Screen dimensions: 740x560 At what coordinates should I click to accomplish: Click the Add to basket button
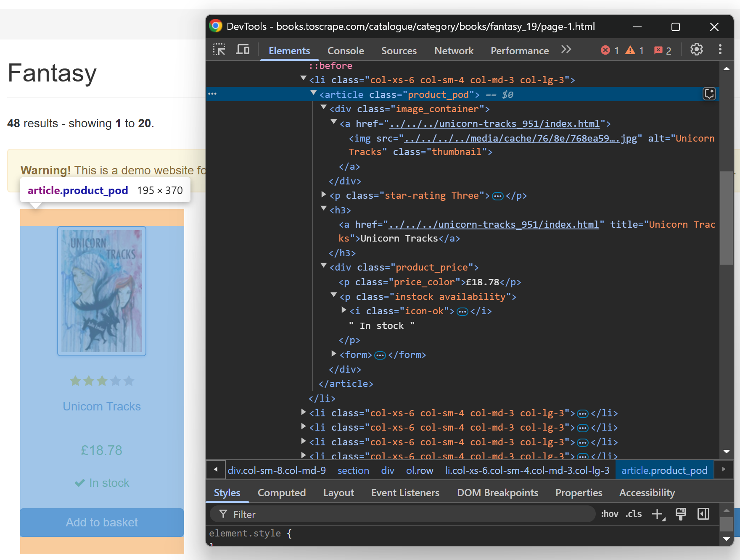[101, 522]
